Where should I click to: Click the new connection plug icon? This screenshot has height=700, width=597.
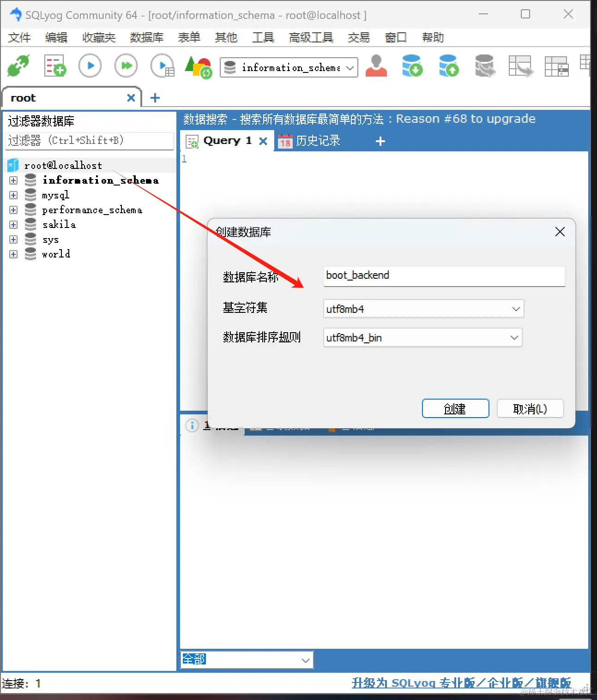pyautogui.click(x=19, y=66)
